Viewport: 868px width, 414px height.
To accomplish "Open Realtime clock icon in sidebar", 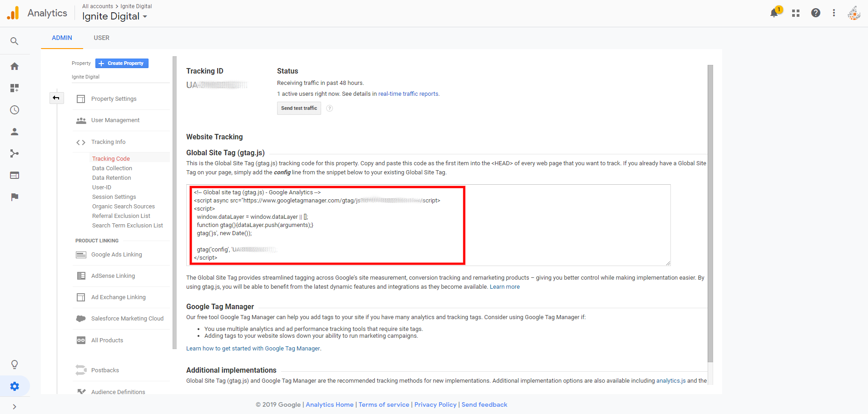I will [x=15, y=110].
